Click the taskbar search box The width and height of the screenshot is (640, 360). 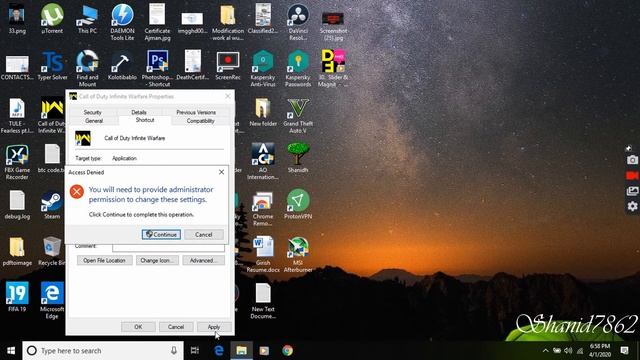pos(102,351)
